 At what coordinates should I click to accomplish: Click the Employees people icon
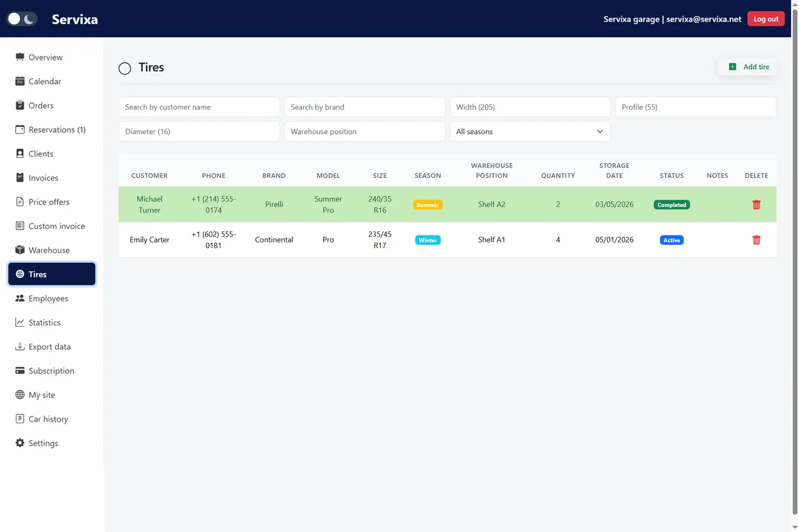click(x=20, y=298)
